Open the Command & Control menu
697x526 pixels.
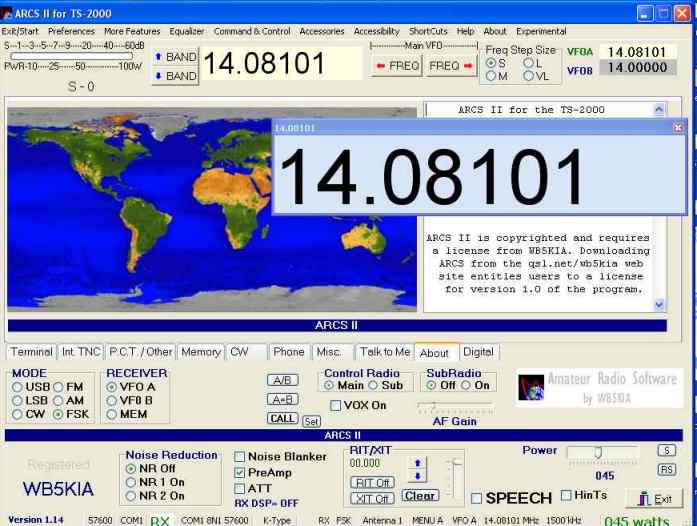click(x=252, y=31)
